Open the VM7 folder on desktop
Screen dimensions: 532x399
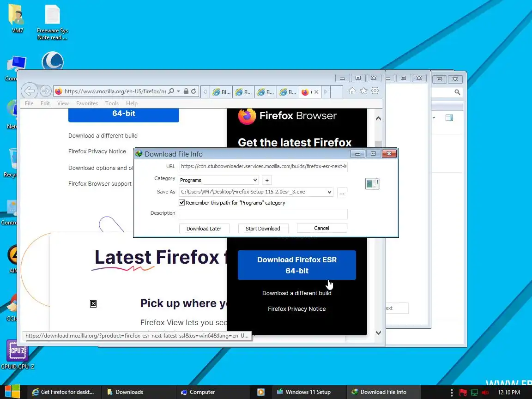pos(17,18)
